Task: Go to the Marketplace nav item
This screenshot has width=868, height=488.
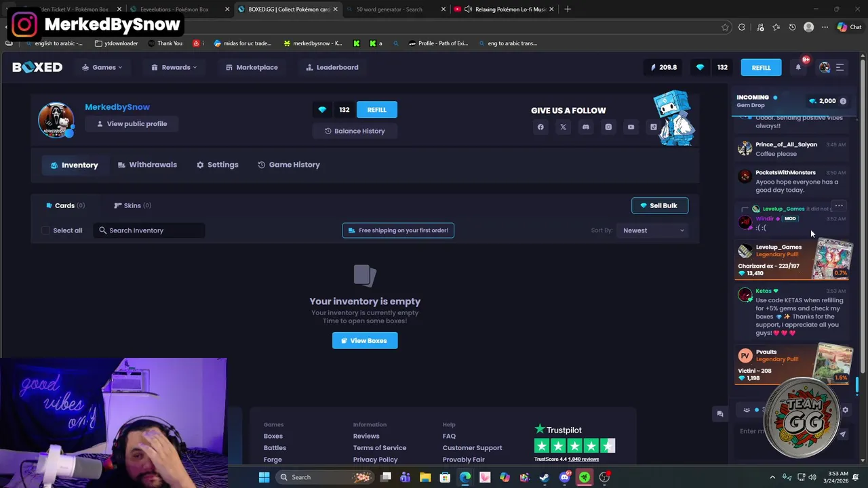Action: (x=252, y=67)
